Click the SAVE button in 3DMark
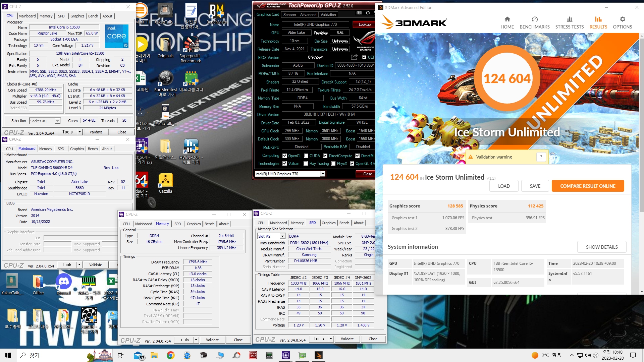The image size is (644, 362). [535, 186]
